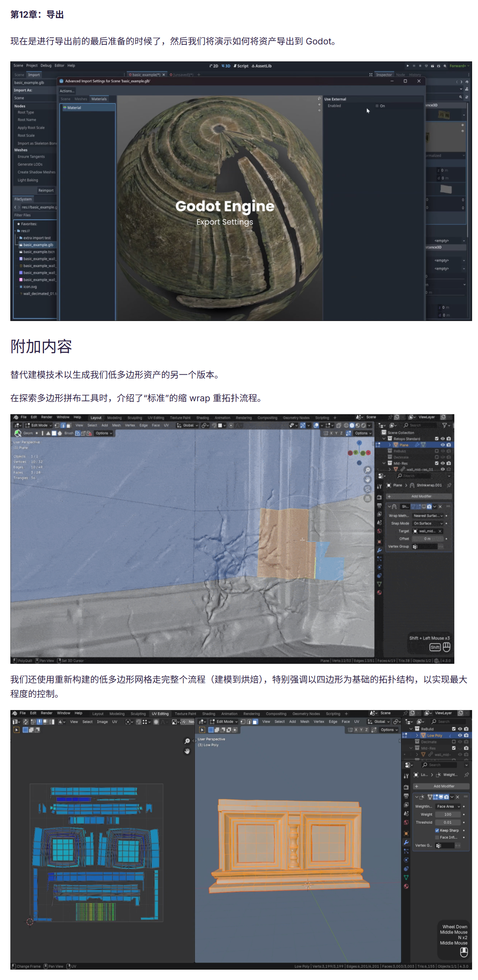Open the Render properties tab in the Shrinkwrap Blender screenshot

click(379, 497)
